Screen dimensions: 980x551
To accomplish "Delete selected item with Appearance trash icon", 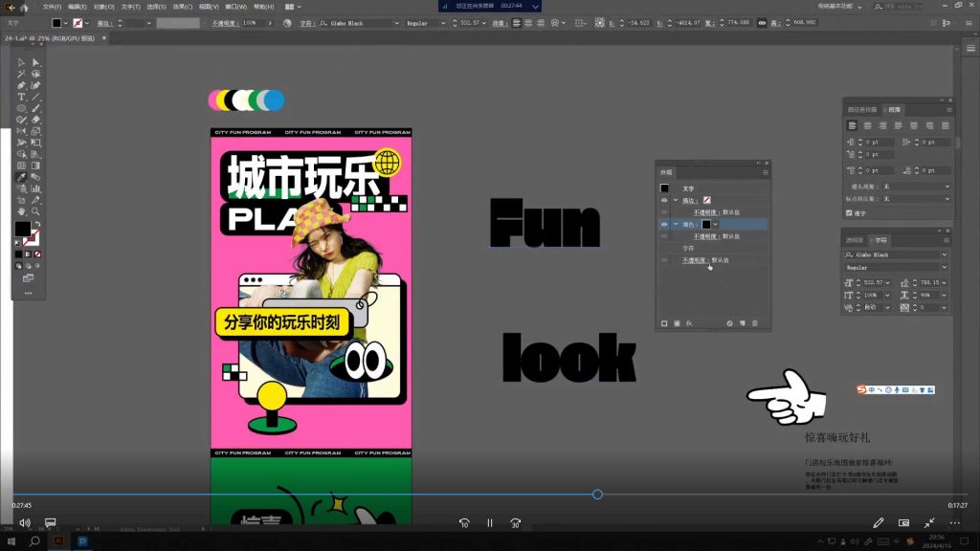I will 755,323.
